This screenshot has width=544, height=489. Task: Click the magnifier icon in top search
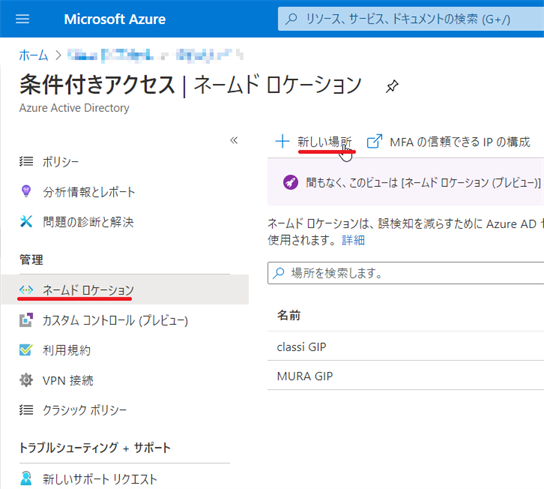click(291, 19)
